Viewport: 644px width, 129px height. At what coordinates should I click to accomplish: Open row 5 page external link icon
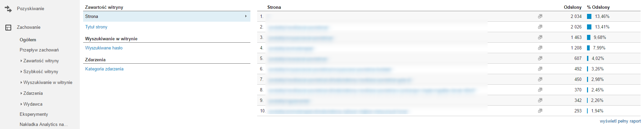[540, 58]
